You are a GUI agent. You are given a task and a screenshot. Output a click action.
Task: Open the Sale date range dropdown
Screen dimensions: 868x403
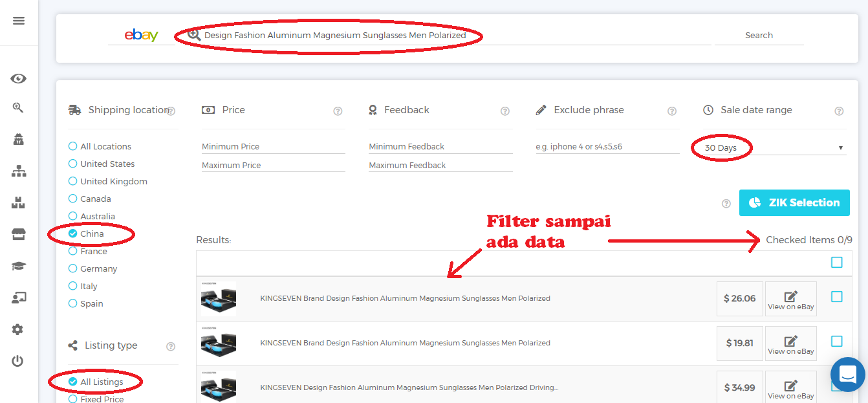pos(774,148)
